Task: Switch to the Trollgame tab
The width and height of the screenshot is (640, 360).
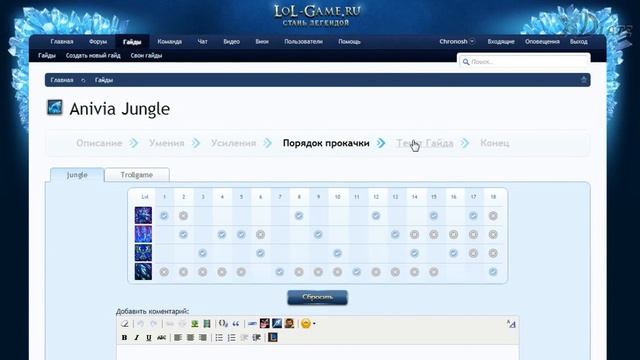Action: pos(137,175)
